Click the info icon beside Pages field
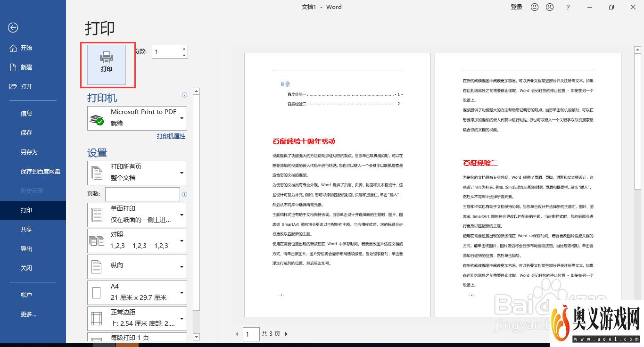 coord(184,194)
